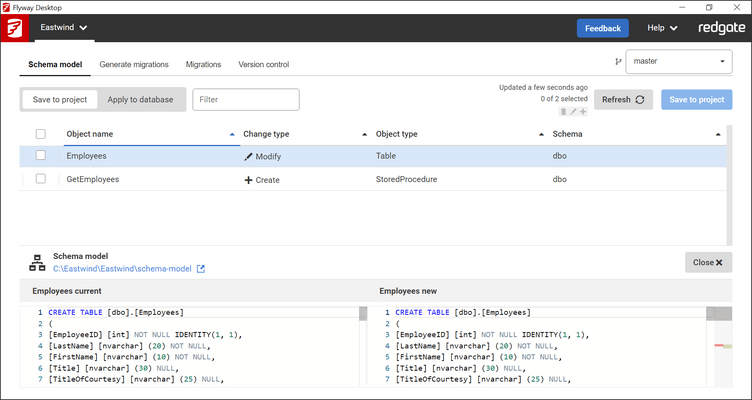The image size is (752, 400).
Task: Click the plus icon under selection count
Action: pyautogui.click(x=583, y=112)
